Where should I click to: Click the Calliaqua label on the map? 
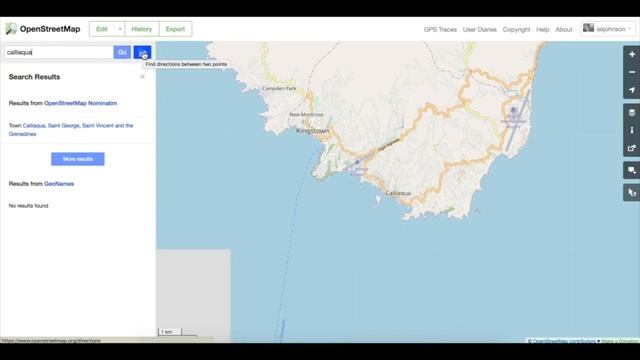point(398,193)
